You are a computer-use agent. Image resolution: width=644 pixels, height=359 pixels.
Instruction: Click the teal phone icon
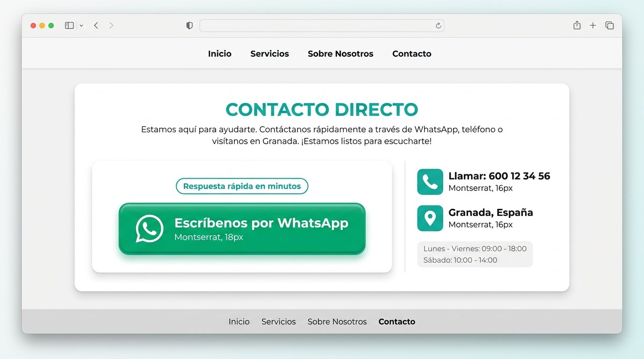click(x=430, y=182)
